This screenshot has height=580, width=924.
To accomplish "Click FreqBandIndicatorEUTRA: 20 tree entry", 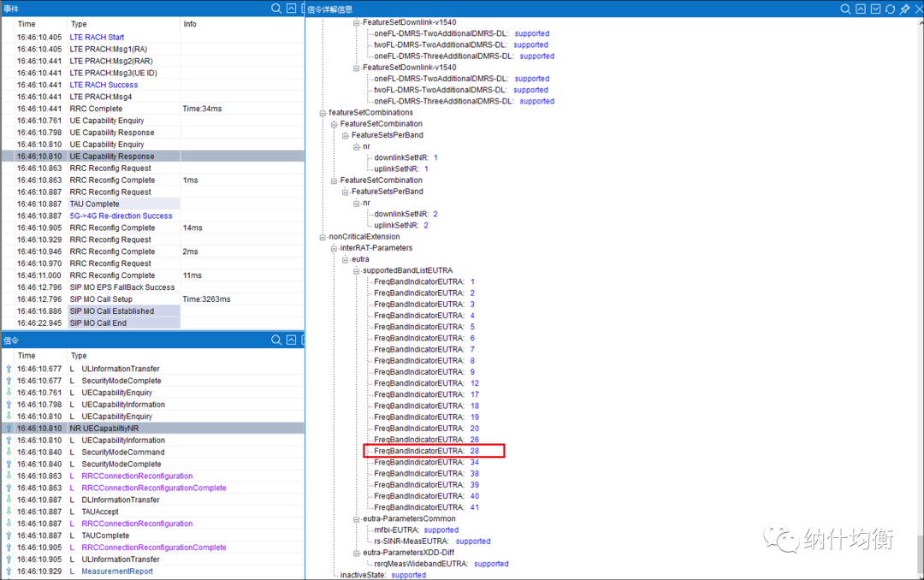I will pyautogui.click(x=426, y=429).
